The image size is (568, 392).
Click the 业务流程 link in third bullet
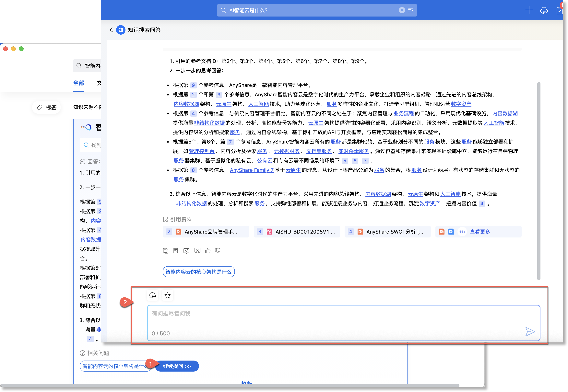pos(404,113)
